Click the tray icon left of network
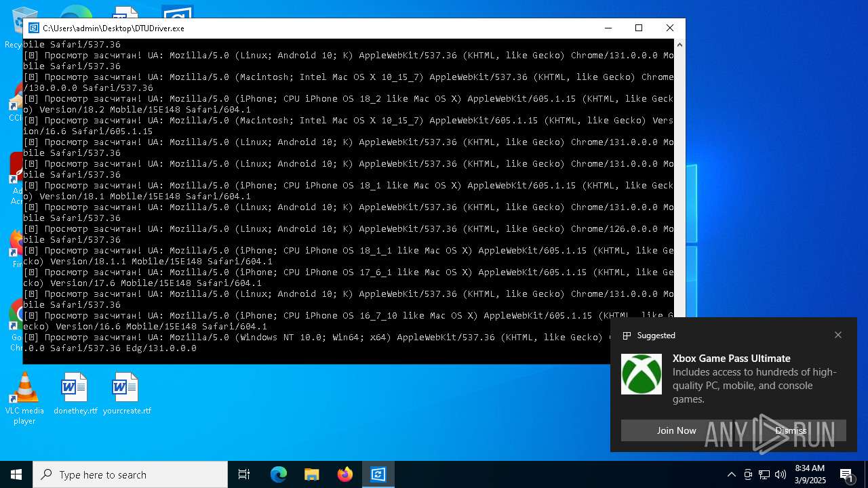The image size is (868, 488). tap(748, 474)
